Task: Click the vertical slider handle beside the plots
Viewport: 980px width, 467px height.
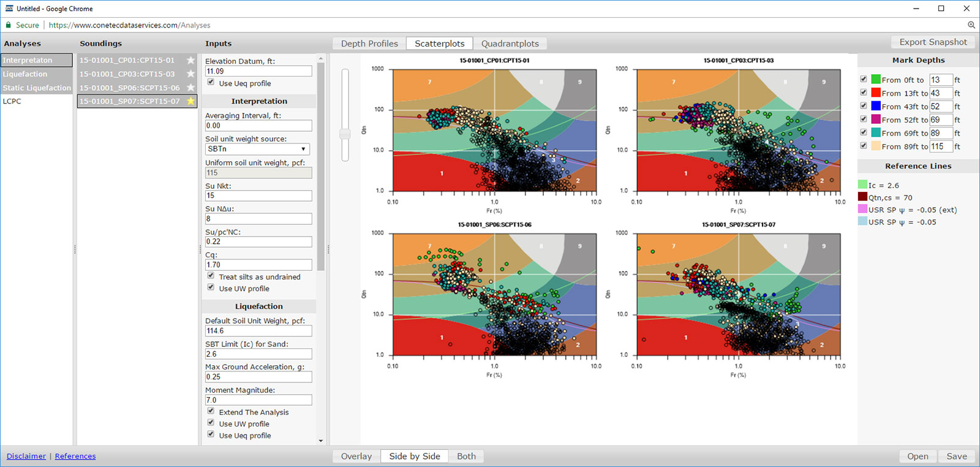Action: pos(345,134)
